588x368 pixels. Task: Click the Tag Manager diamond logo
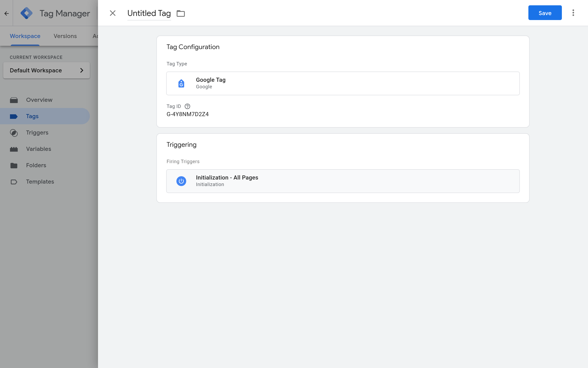click(x=27, y=13)
